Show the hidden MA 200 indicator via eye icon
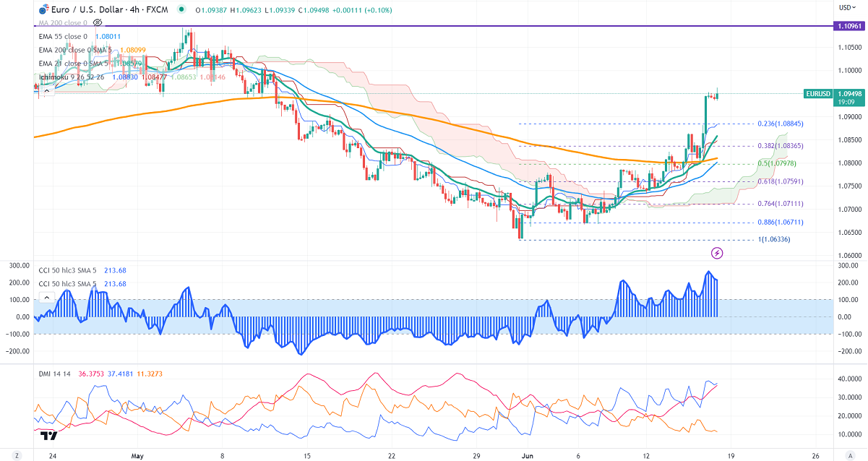 (97, 22)
